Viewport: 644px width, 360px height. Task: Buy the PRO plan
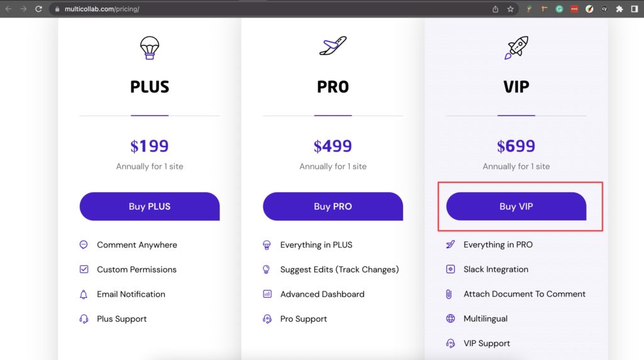click(333, 207)
